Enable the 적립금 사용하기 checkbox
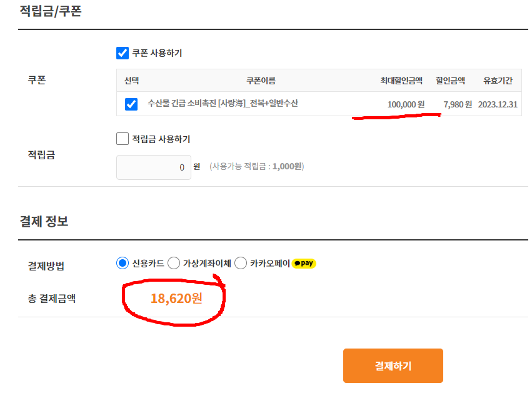Viewport: 532px width, 406px height. pyautogui.click(x=123, y=139)
